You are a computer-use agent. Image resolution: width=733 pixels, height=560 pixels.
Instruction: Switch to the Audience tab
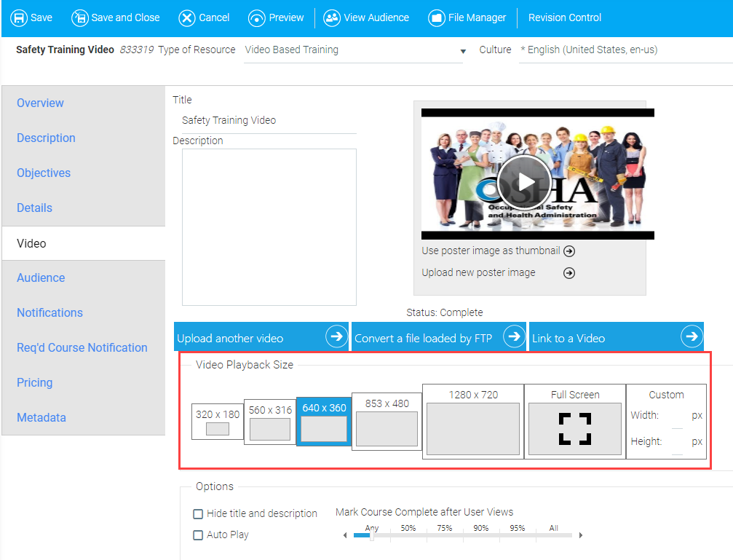41,278
